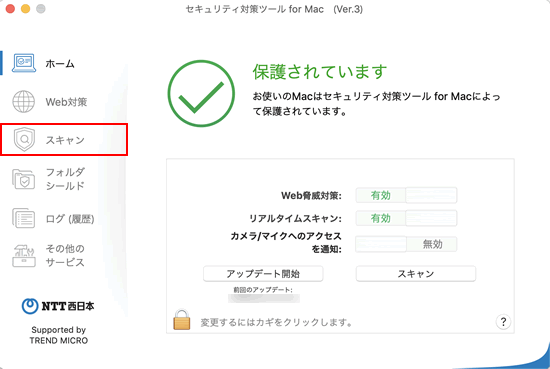Open the ログ (履歴) text entry

pyautogui.click(x=70, y=219)
